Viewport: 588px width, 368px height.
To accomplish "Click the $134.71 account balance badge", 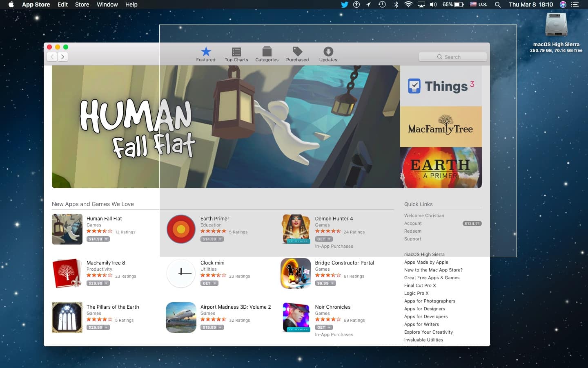I will [472, 224].
